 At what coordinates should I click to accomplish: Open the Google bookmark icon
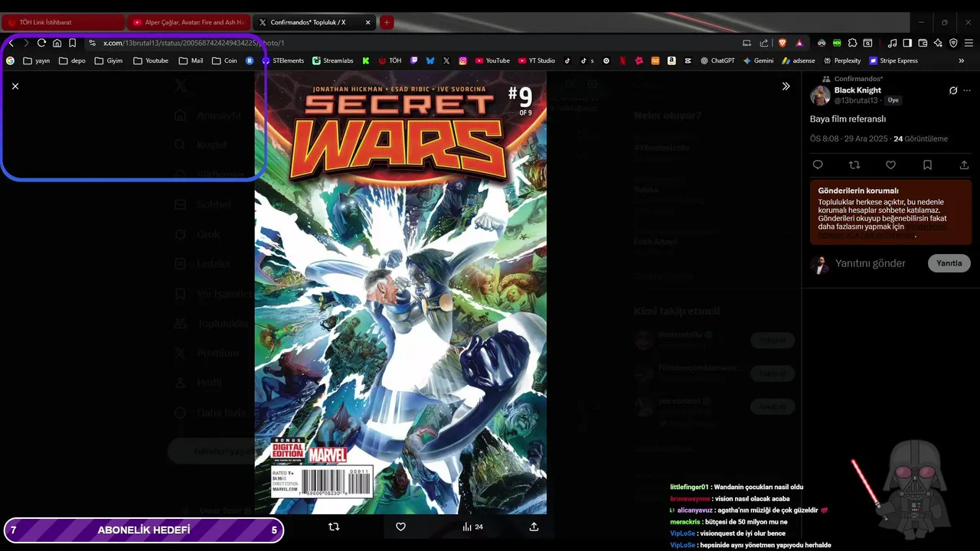click(10, 60)
